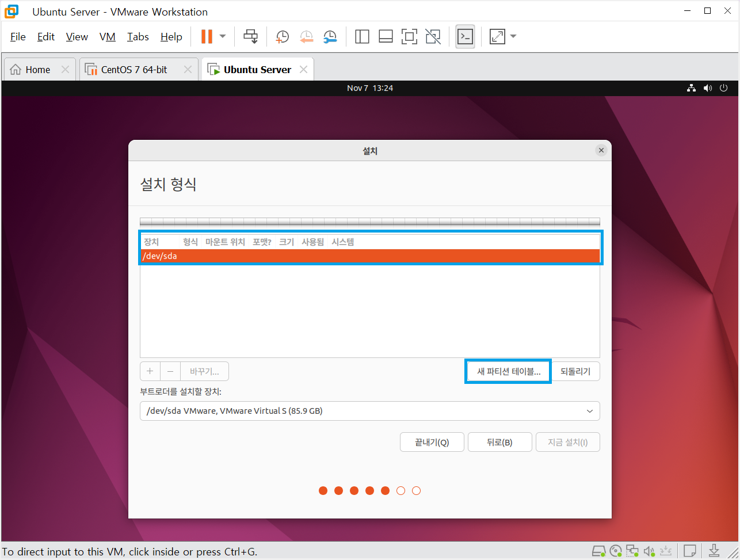This screenshot has width=740, height=560.
Task: Click the Ubuntu network status icon
Action: (692, 88)
